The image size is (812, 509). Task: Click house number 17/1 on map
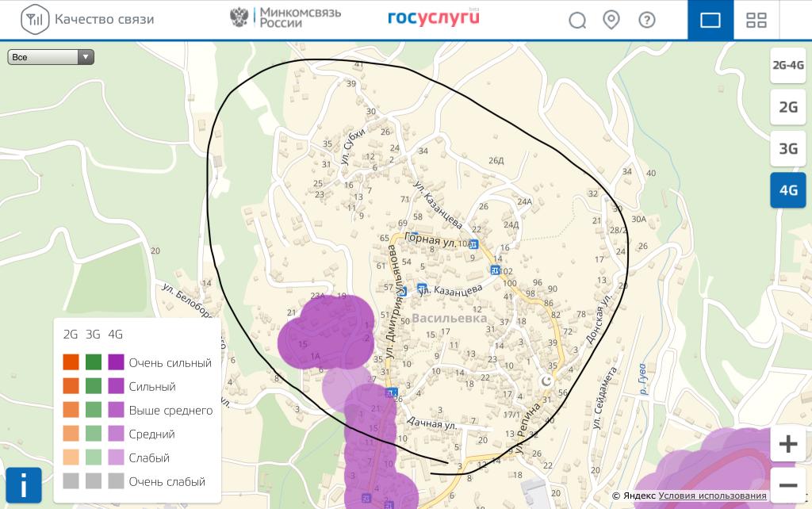[x=511, y=414]
